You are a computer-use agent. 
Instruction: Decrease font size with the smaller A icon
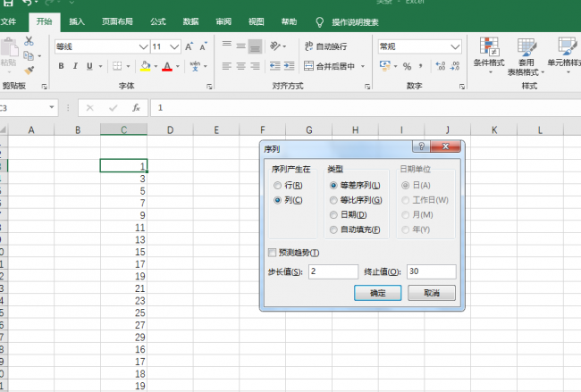point(204,46)
